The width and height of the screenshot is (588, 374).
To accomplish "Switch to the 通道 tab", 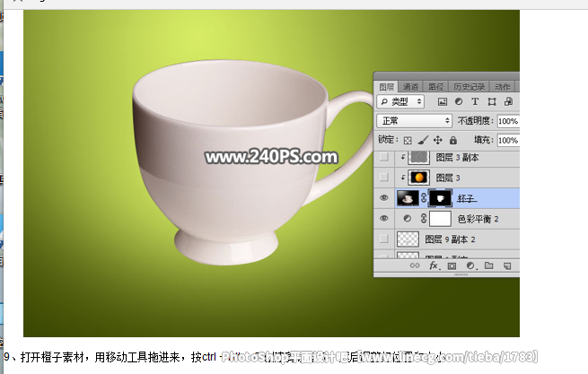I will pyautogui.click(x=410, y=87).
